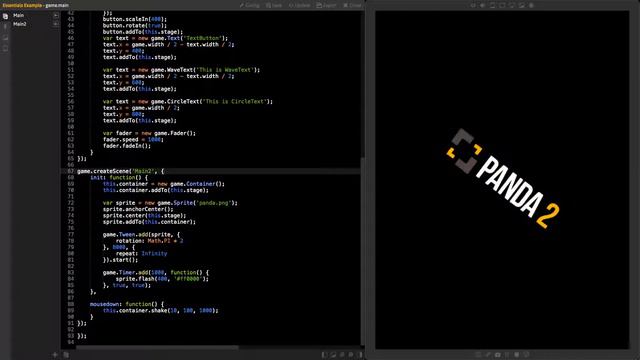Viewport: 640px width, 360px height.
Task: Click the arrow icon beside Main2 scene
Action: point(56,24)
